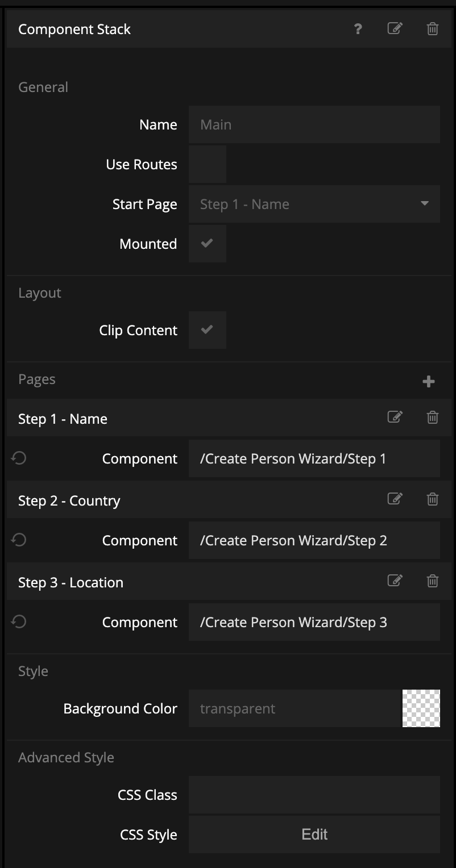The image size is (456, 868).
Task: Open help for Component Stack
Action: coord(358,29)
